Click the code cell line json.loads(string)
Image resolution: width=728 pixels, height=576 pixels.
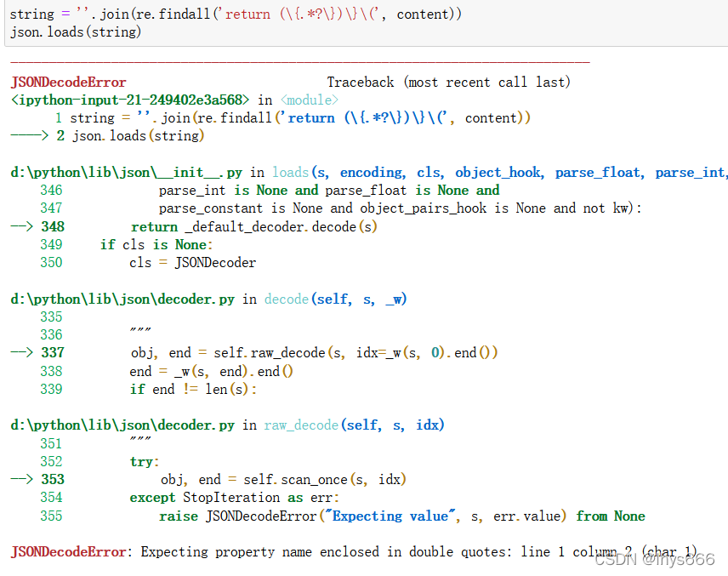pyautogui.click(x=76, y=32)
